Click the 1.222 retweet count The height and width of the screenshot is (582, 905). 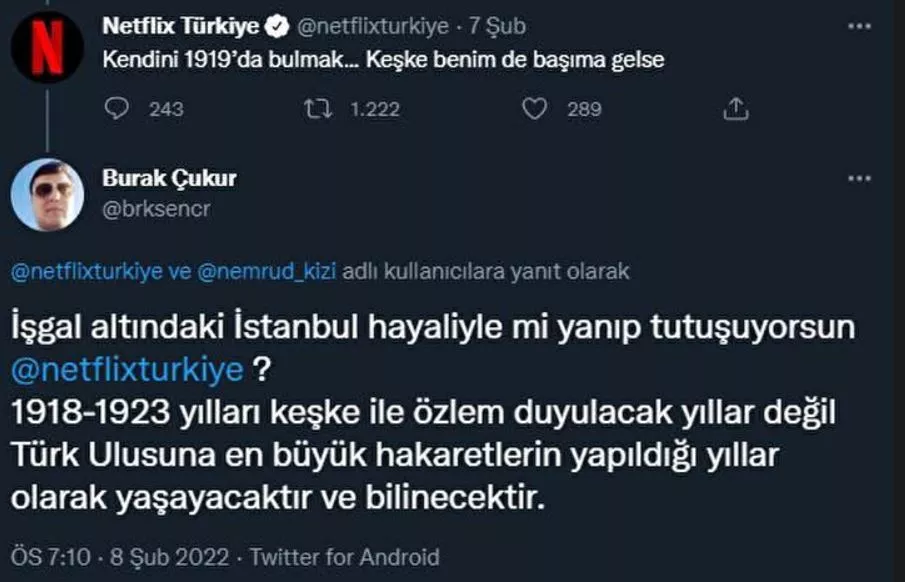375,108
